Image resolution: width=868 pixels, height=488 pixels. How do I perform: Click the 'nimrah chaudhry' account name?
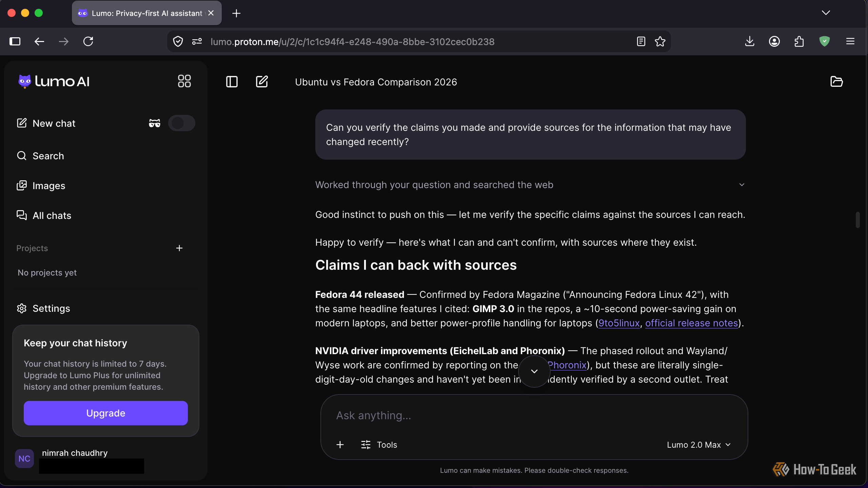tap(75, 453)
